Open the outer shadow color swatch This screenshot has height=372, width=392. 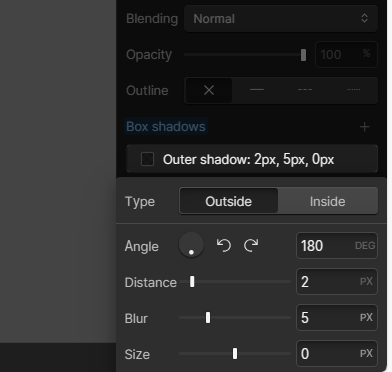[x=147, y=159]
